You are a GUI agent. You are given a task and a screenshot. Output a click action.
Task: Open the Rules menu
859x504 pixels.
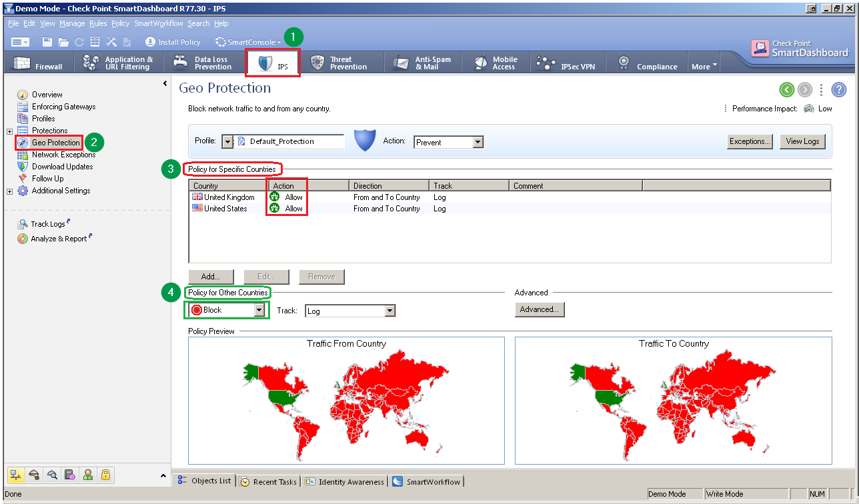pyautogui.click(x=98, y=23)
